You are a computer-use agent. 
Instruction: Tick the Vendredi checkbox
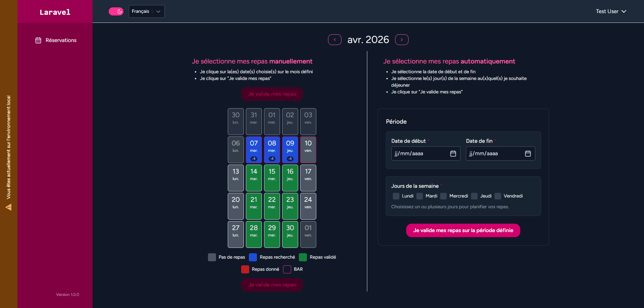[x=498, y=196]
